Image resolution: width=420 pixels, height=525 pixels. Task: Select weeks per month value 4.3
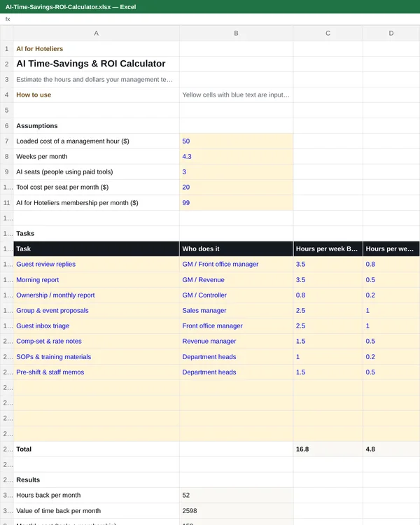point(236,156)
